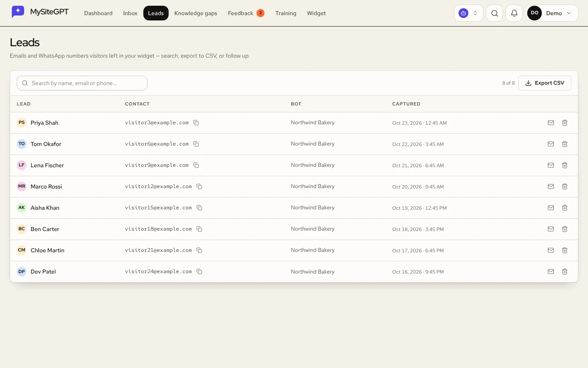Select Dev Patel's lead name

point(43,272)
